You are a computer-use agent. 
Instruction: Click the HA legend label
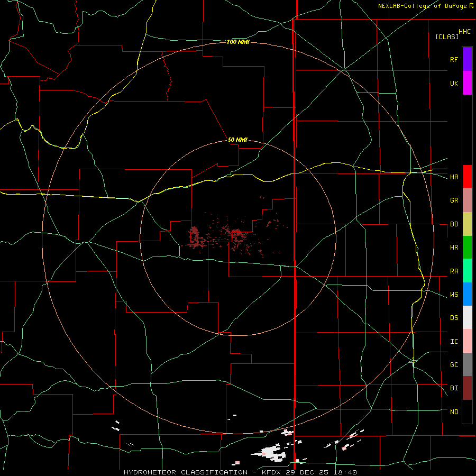454,177
